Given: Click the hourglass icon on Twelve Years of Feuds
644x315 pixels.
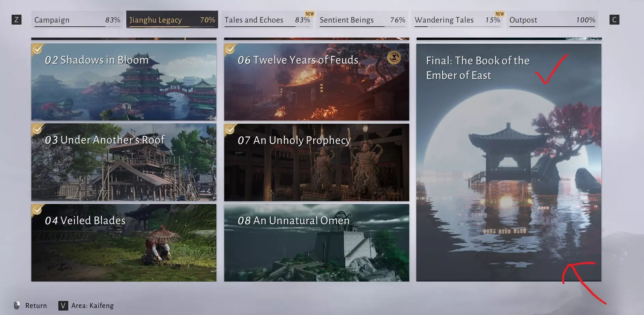Looking at the screenshot, I should click(394, 58).
